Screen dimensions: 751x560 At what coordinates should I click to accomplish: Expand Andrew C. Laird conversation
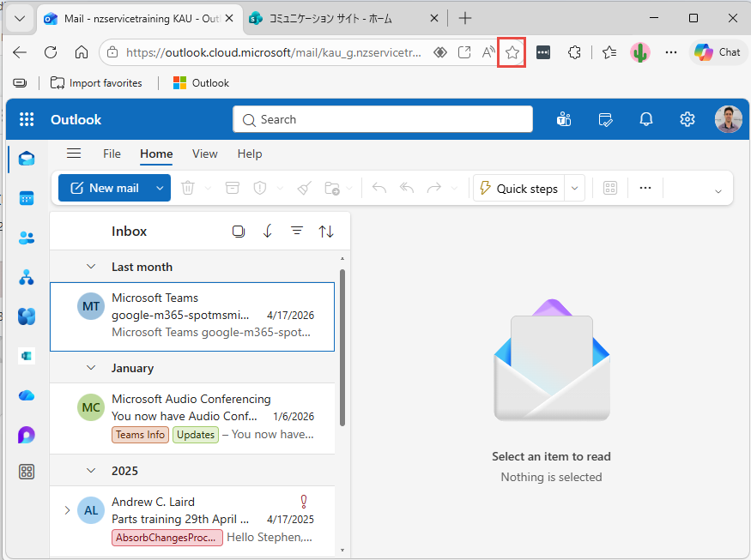tap(67, 510)
